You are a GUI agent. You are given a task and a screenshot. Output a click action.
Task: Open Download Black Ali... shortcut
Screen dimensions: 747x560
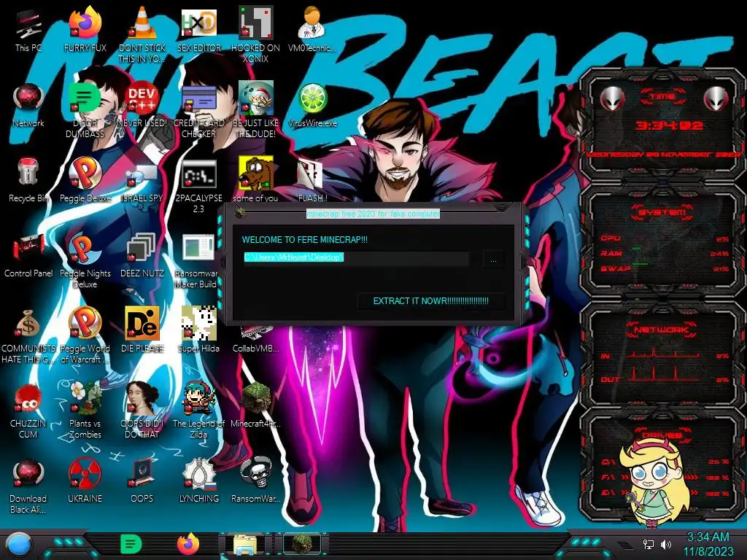(28, 486)
